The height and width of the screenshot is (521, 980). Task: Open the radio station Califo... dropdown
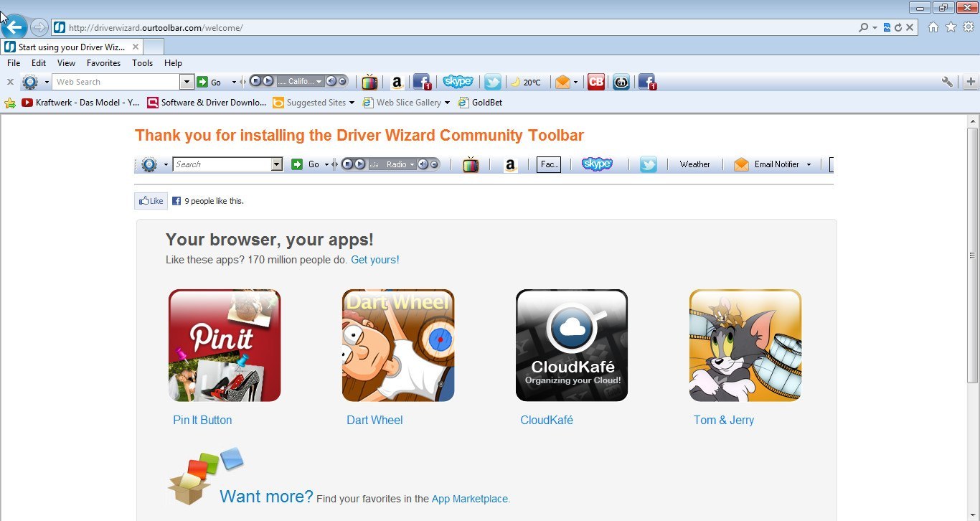319,82
